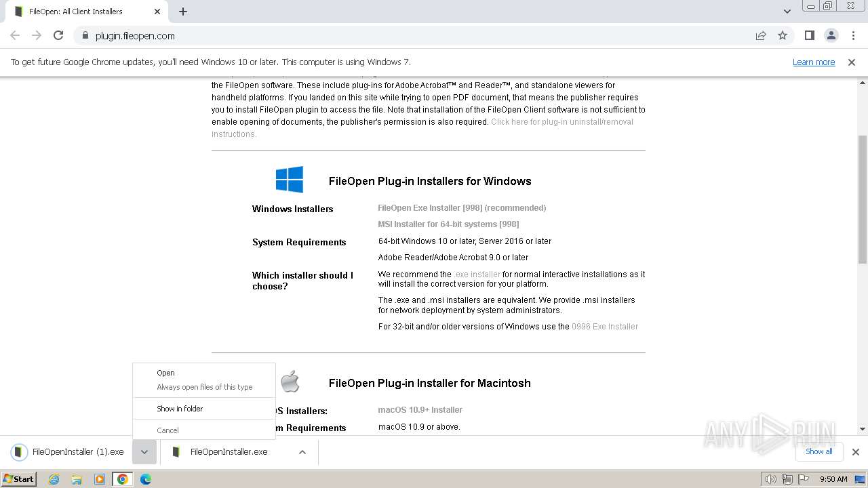The height and width of the screenshot is (488, 868).
Task: Dismiss the Chrome update notification bar
Action: point(852,62)
